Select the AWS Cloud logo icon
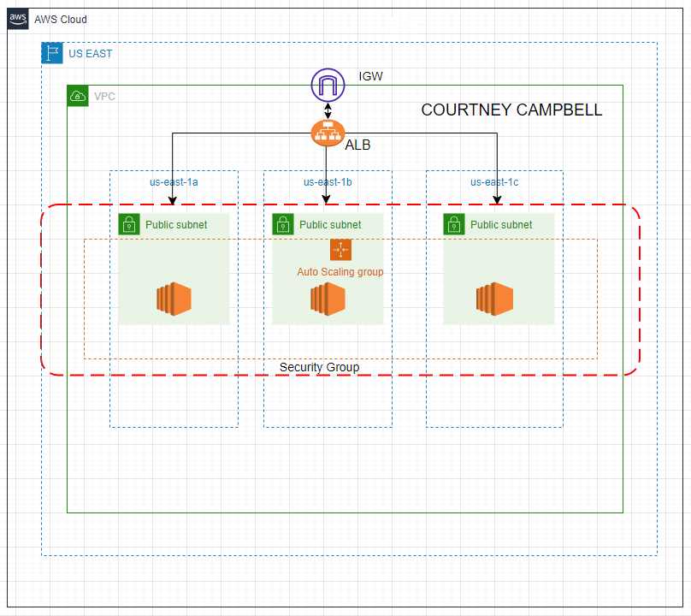Screen dimensions: 691x616 point(17,19)
